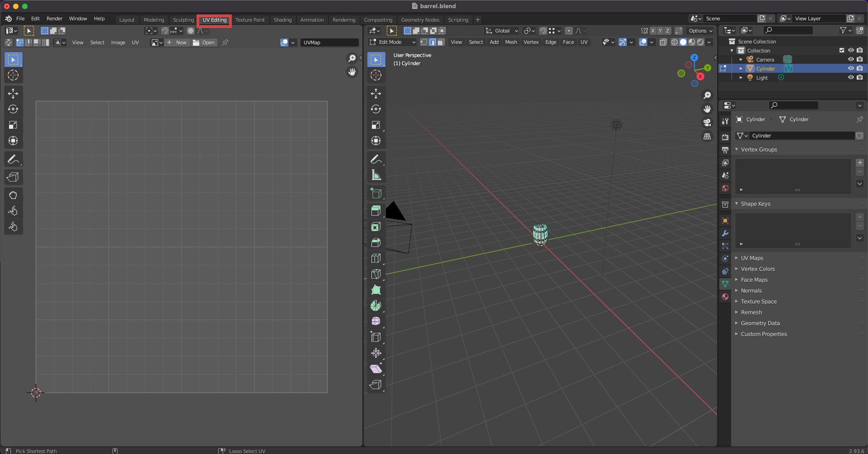Open the Options dropdown

[x=700, y=31]
